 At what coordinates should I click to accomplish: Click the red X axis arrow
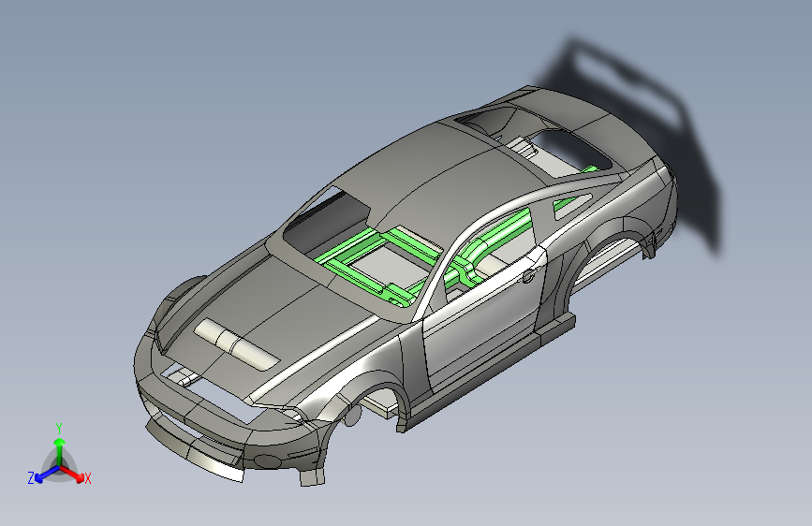[72, 474]
